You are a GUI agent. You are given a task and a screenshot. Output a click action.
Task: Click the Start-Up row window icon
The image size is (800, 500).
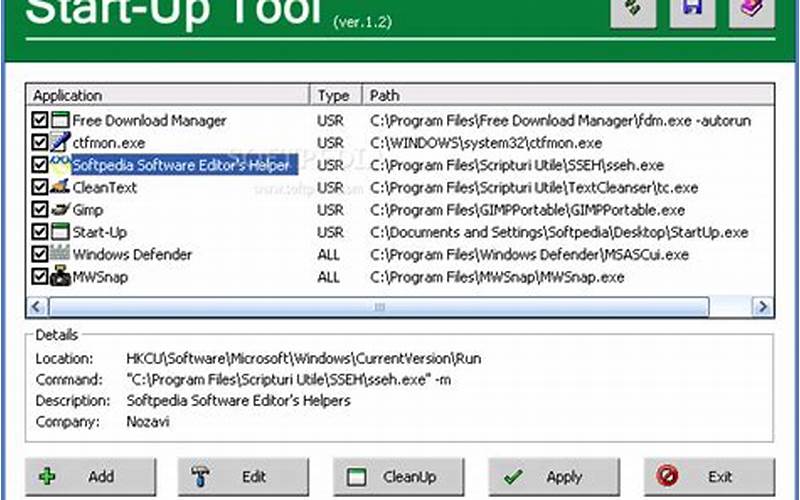pos(60,232)
